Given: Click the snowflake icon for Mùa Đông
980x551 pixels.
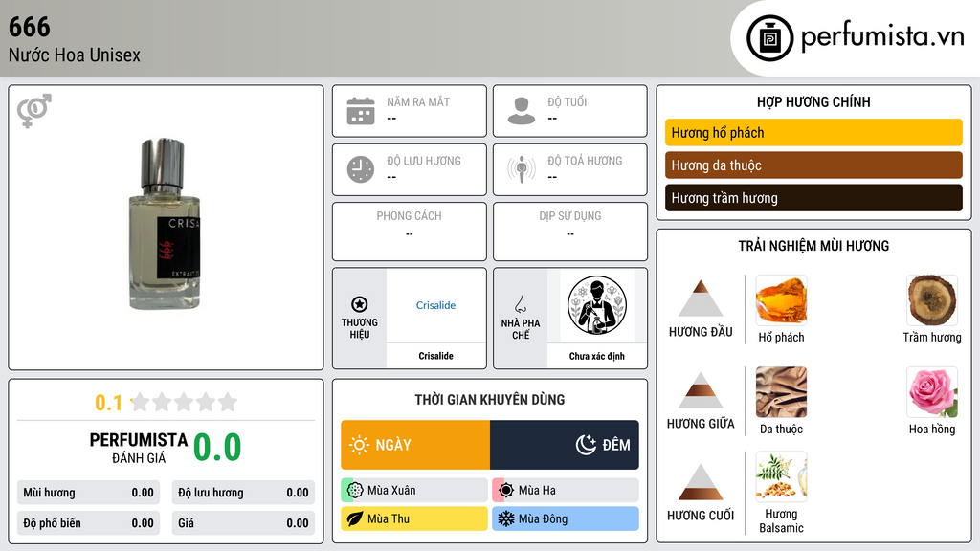Looking at the screenshot, I should click(506, 518).
